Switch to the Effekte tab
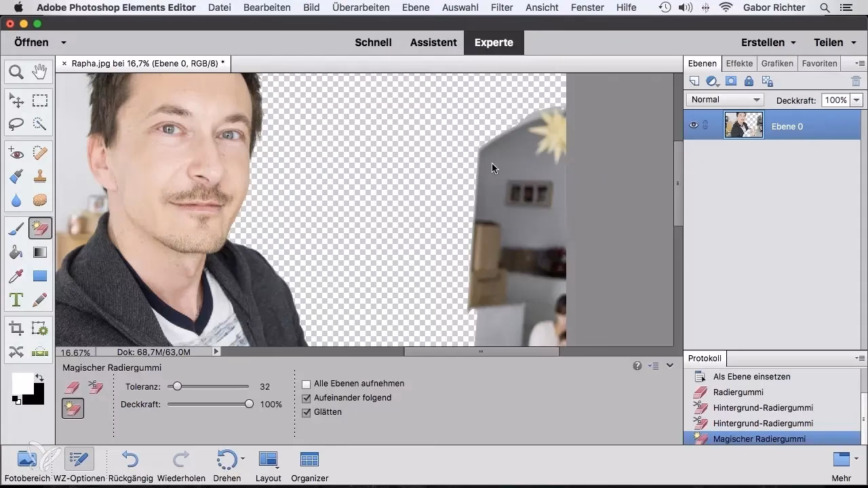 pos(739,63)
